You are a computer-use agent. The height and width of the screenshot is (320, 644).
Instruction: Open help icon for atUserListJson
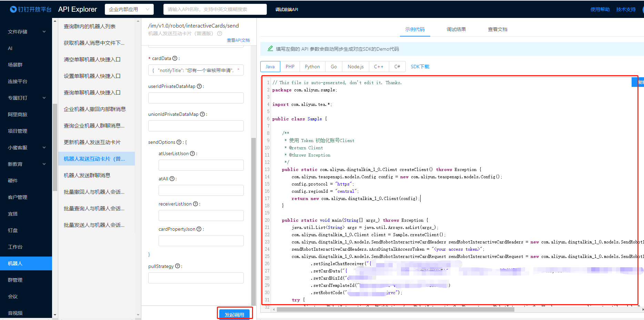click(x=192, y=153)
